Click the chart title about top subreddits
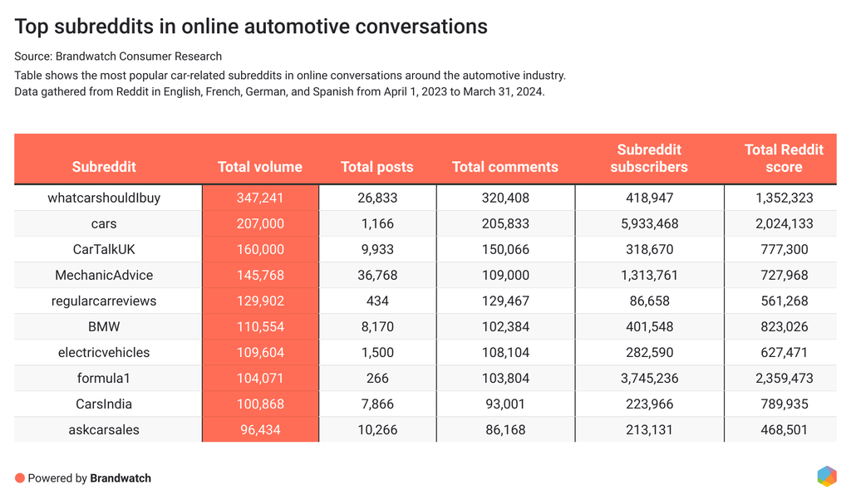This screenshot has width=851, height=504. point(251,27)
